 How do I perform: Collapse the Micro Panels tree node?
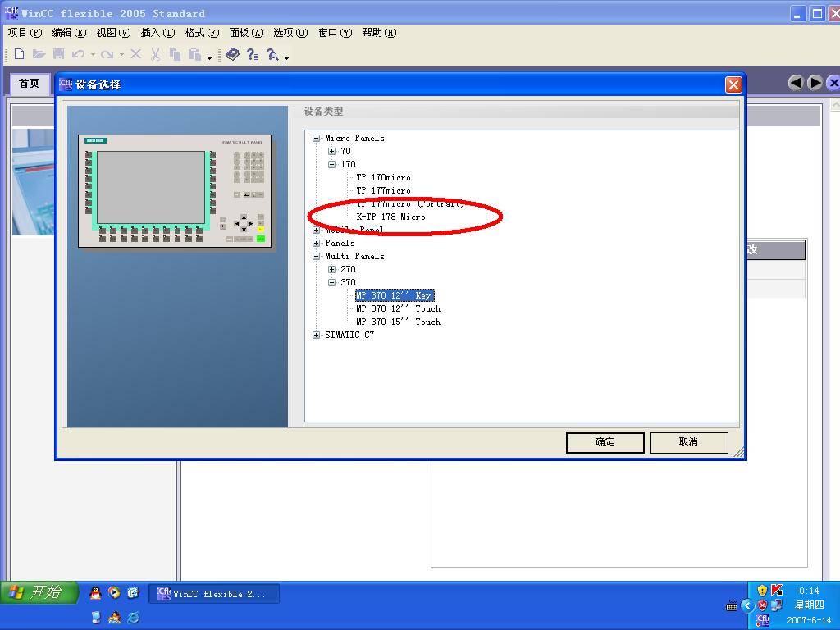[x=316, y=138]
